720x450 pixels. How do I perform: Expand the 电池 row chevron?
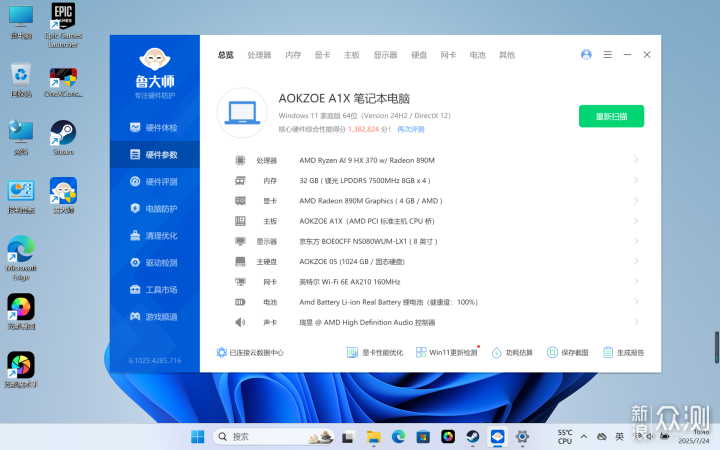pyautogui.click(x=636, y=302)
